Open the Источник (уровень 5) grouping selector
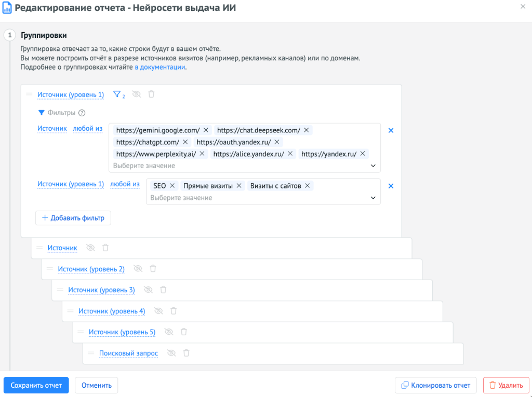This screenshot has width=532, height=397. pos(122,332)
